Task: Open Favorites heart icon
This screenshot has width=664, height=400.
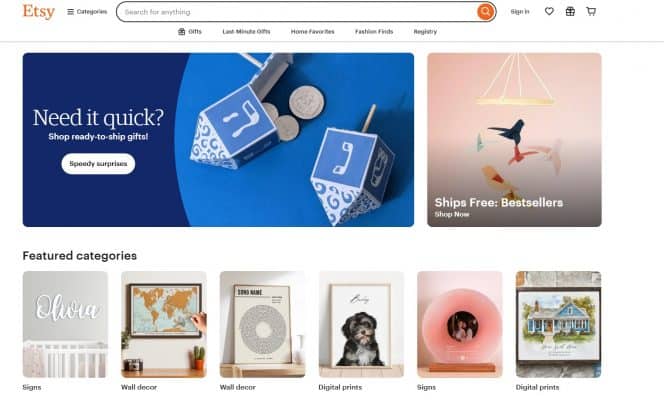Action: [549, 11]
